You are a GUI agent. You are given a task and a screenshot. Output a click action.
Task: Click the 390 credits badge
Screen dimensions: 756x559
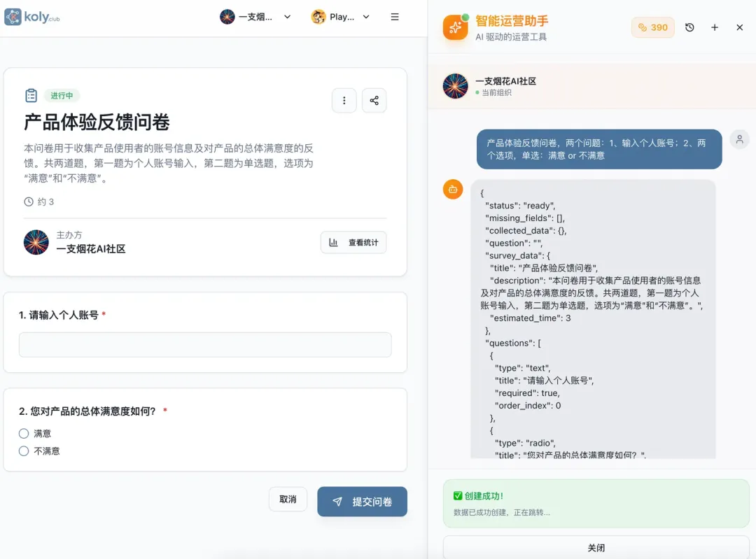click(653, 27)
